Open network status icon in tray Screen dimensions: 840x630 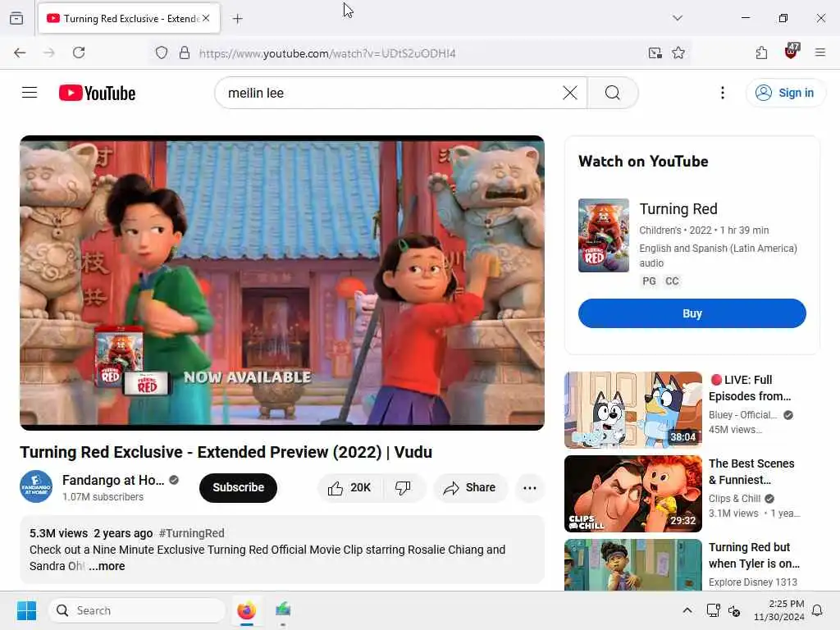(713, 610)
